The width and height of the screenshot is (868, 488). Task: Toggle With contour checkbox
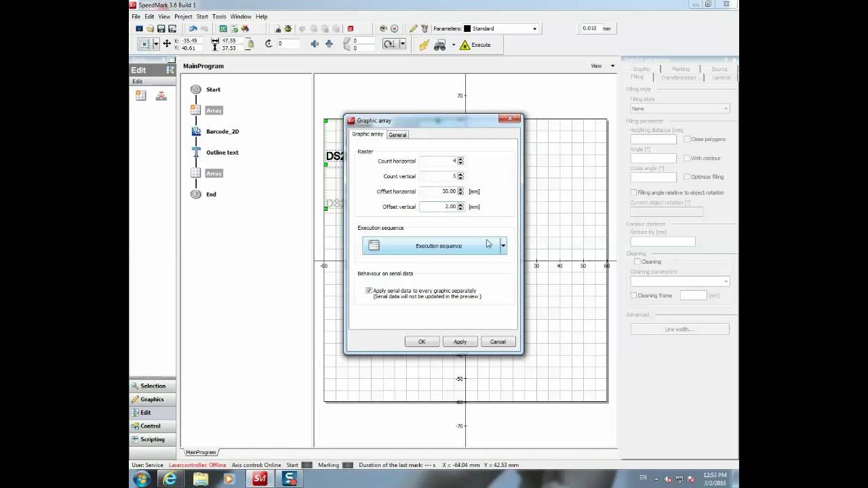tap(687, 158)
